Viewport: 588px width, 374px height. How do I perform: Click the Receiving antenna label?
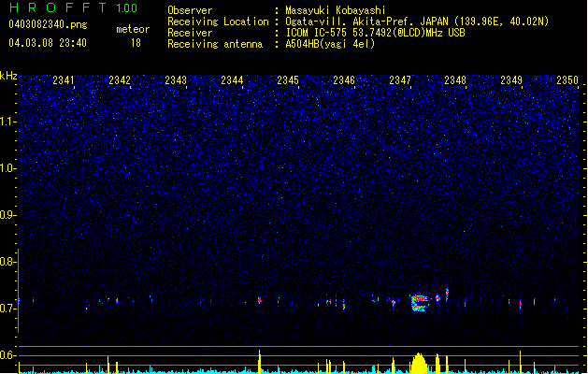(x=215, y=44)
